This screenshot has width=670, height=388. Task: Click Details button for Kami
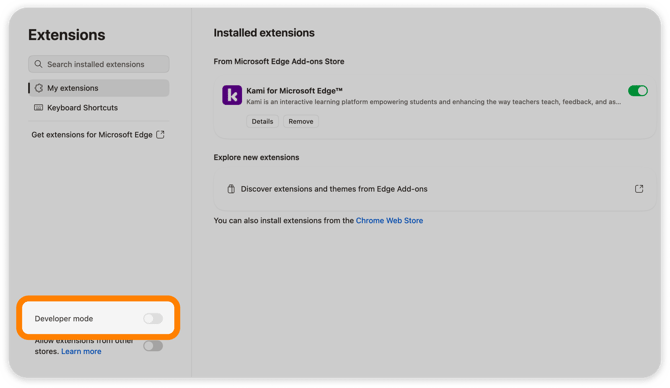pyautogui.click(x=262, y=121)
